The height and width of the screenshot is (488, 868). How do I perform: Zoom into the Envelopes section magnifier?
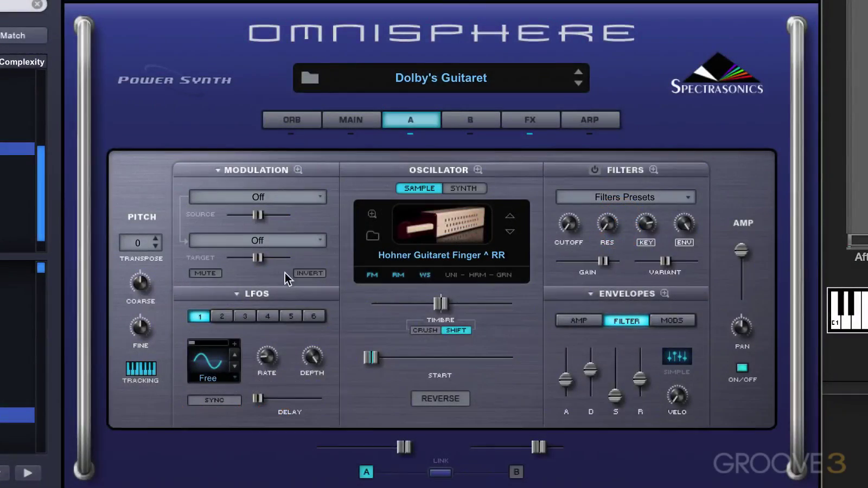(665, 293)
